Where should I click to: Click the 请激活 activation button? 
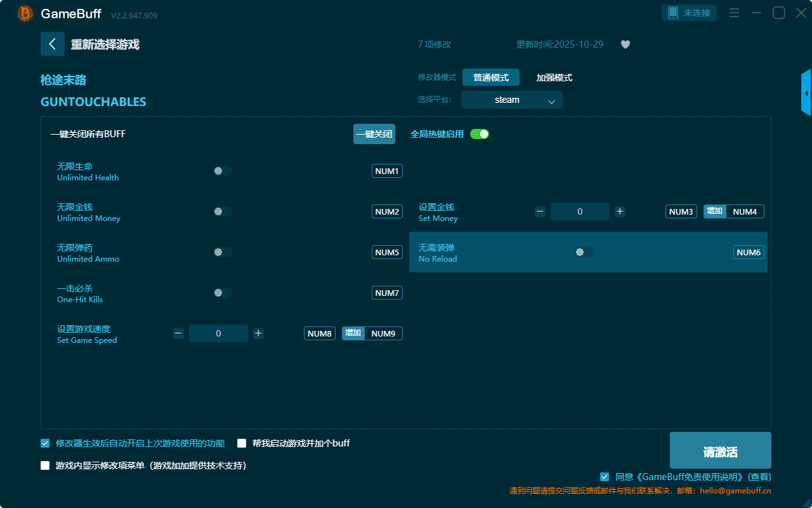[720, 450]
